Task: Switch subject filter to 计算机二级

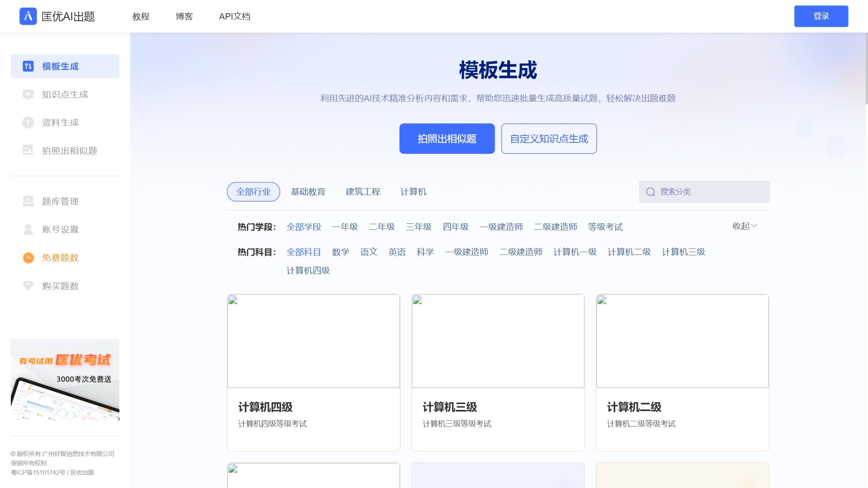Action: click(x=629, y=252)
